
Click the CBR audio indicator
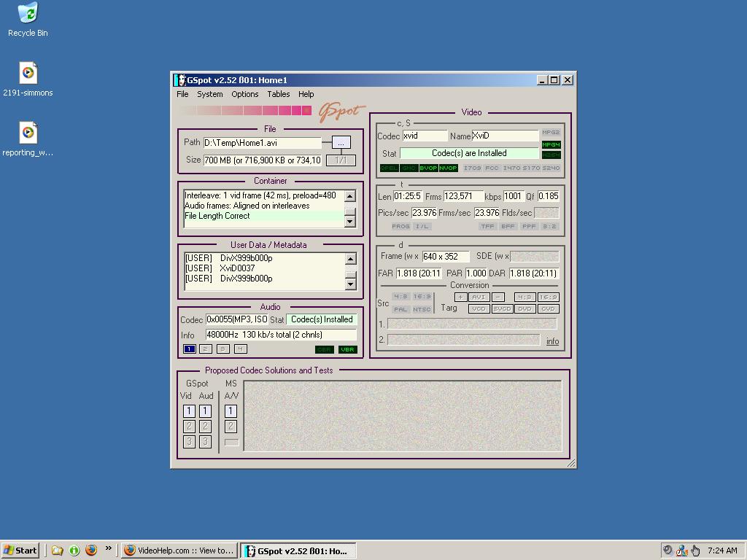click(x=325, y=349)
